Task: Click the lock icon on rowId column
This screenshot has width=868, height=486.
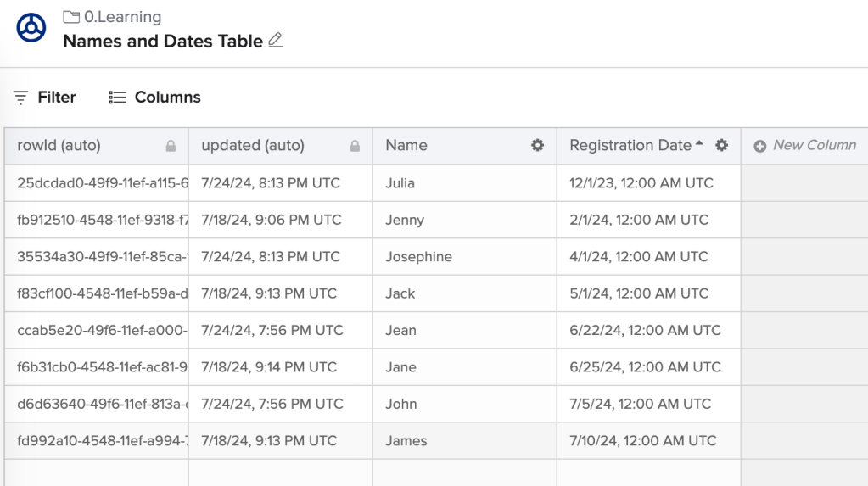Action: pos(171,146)
